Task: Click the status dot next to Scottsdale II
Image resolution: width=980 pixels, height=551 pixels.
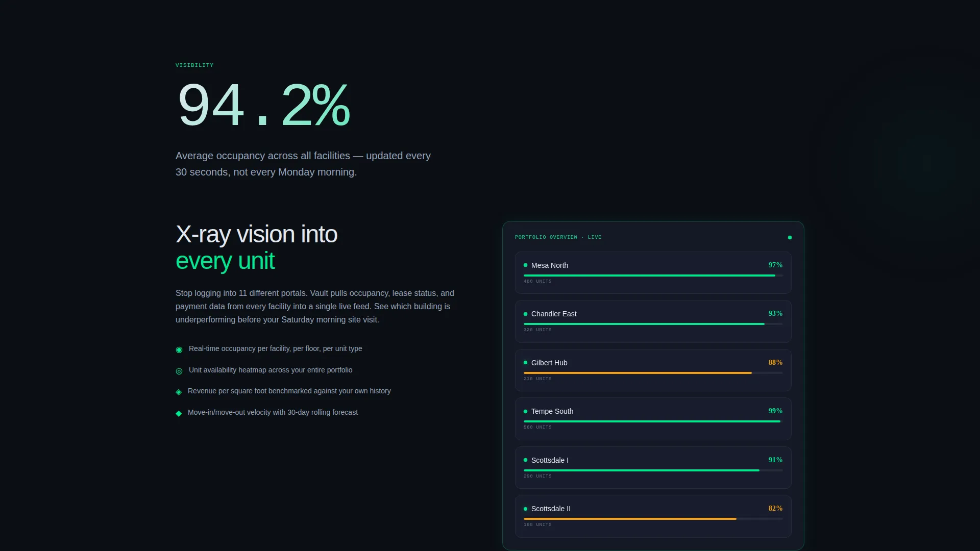Action: [525, 509]
